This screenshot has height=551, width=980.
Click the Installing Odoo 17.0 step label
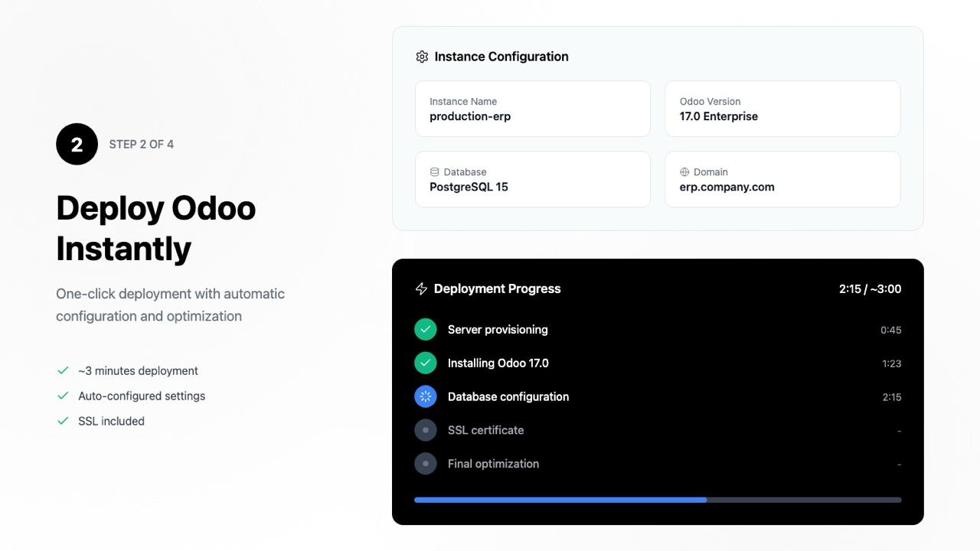498,364
